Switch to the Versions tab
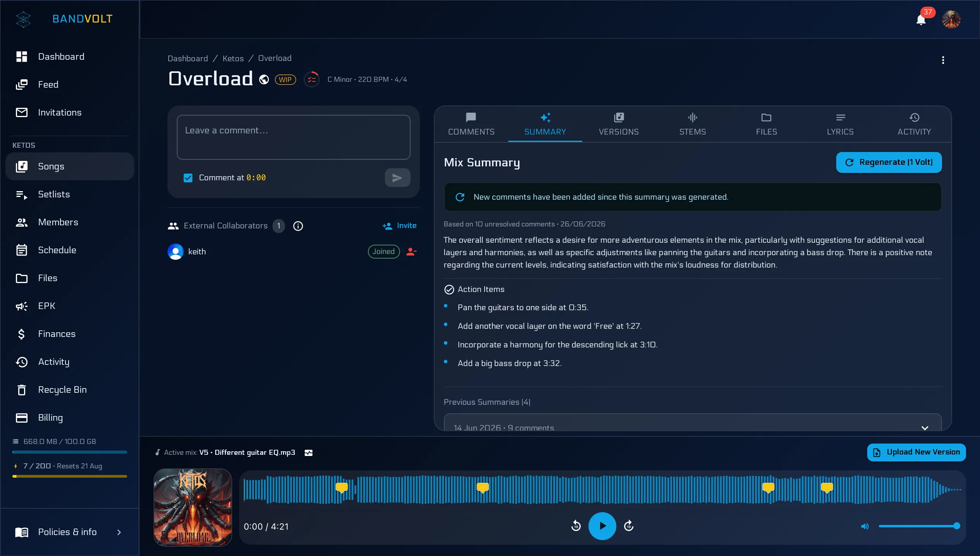This screenshot has width=980, height=556. [x=619, y=124]
